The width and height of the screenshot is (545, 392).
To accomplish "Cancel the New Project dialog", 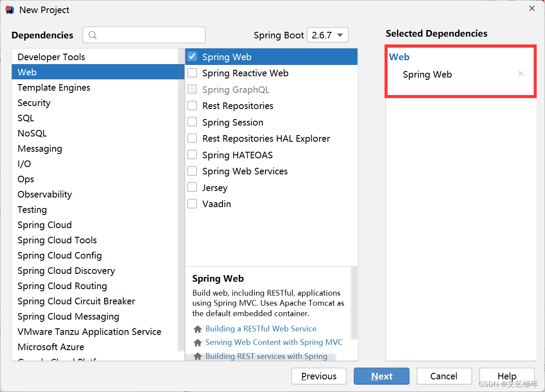I will (x=444, y=376).
